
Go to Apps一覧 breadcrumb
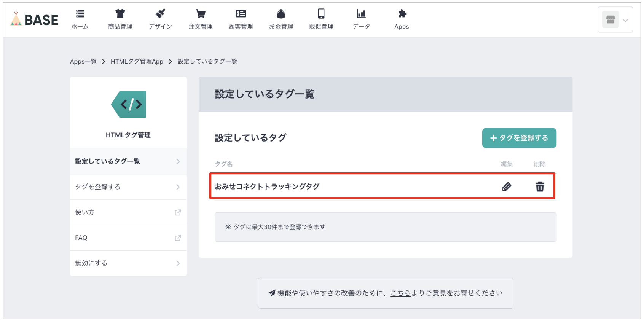83,61
